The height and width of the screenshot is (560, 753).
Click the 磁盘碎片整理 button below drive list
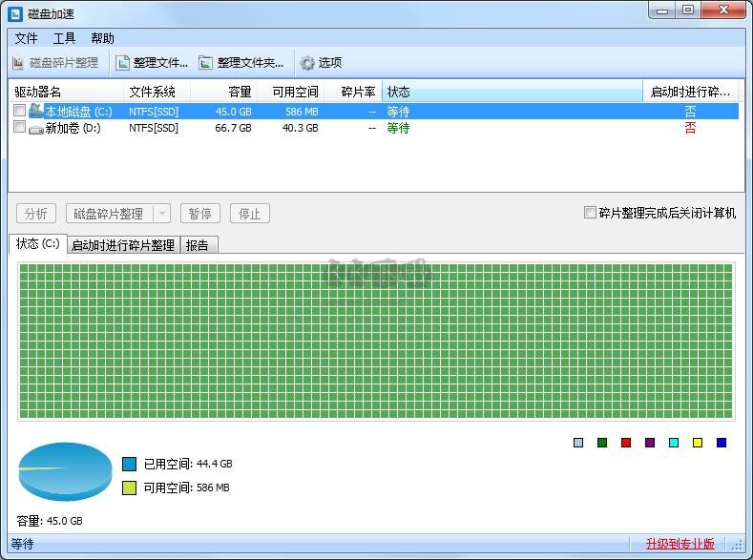coord(110,214)
